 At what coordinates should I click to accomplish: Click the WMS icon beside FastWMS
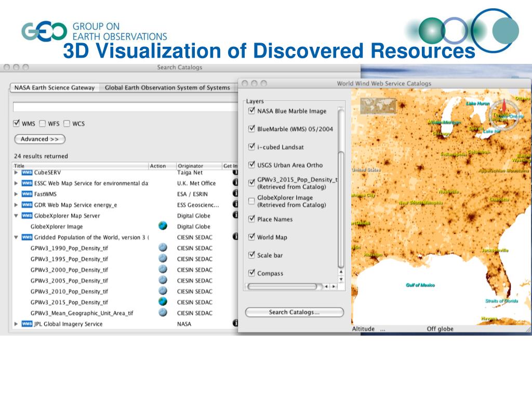pyautogui.click(x=27, y=194)
